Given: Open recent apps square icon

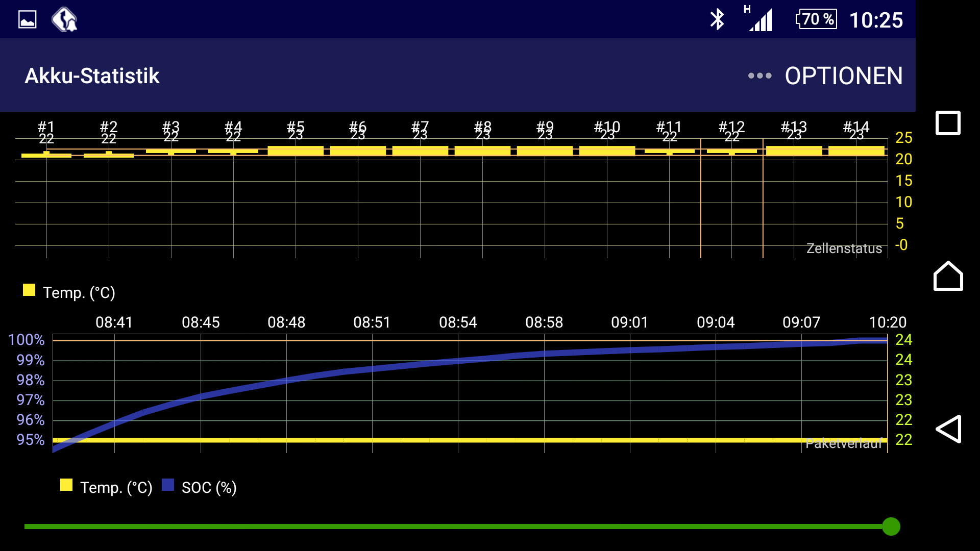Looking at the screenshot, I should [x=948, y=123].
